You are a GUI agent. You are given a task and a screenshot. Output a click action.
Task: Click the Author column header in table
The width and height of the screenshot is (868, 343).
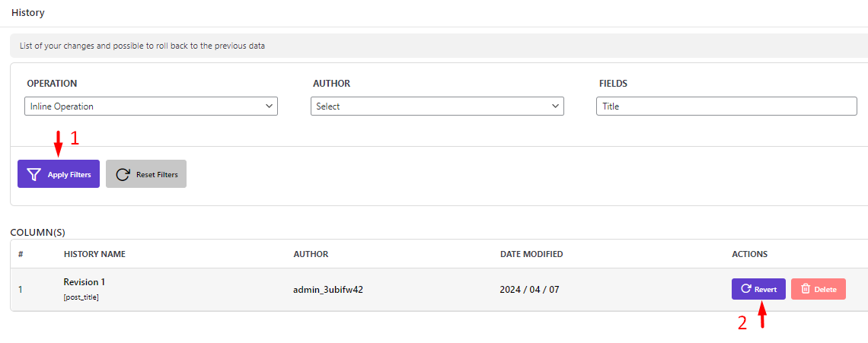[311, 254]
